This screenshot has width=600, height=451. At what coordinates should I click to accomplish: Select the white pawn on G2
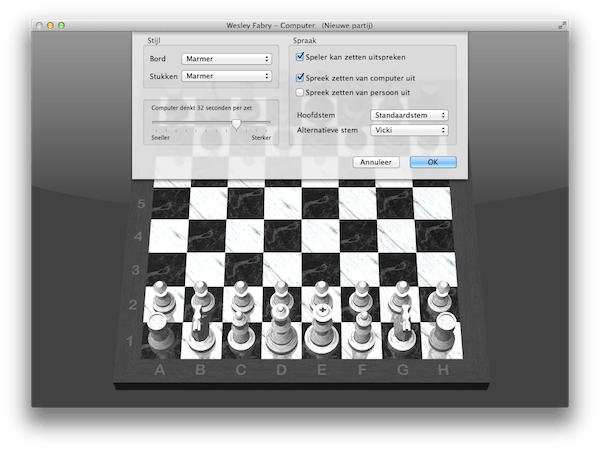[400, 296]
